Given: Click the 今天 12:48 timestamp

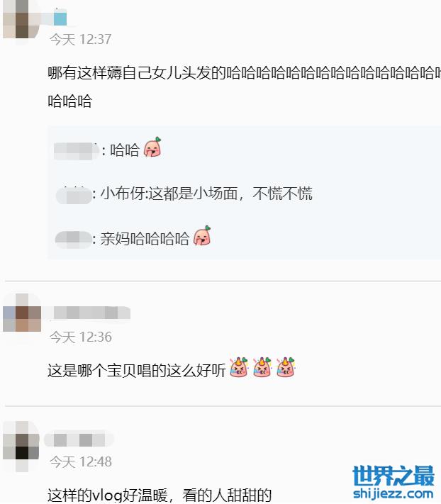Looking at the screenshot, I should (81, 462).
